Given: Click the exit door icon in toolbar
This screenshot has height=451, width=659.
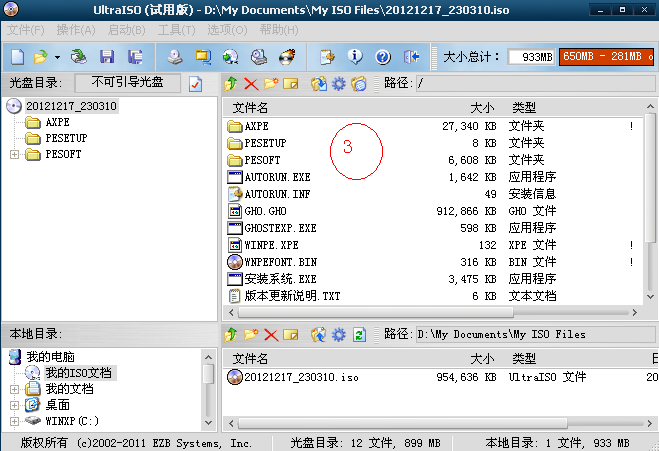Looking at the screenshot, I should tap(411, 57).
